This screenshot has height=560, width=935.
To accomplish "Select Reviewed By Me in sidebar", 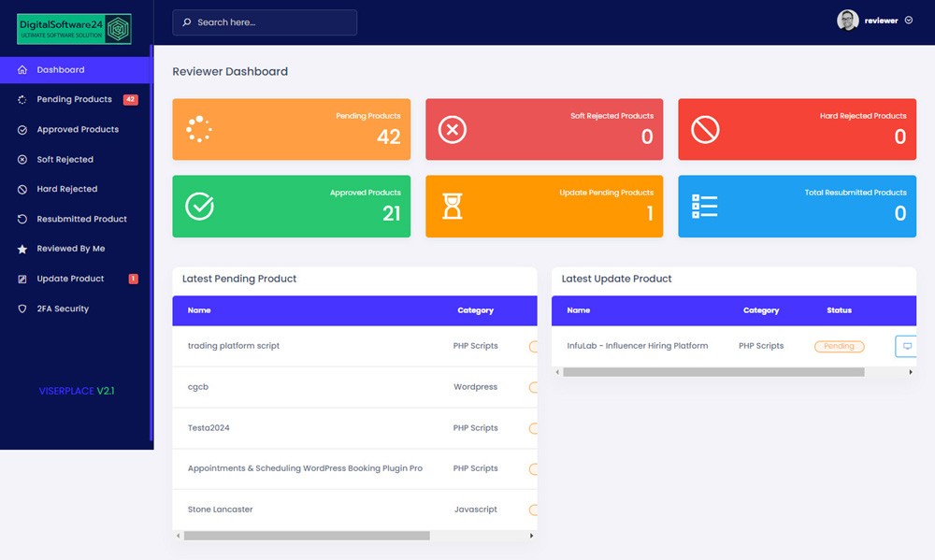I will pos(70,249).
